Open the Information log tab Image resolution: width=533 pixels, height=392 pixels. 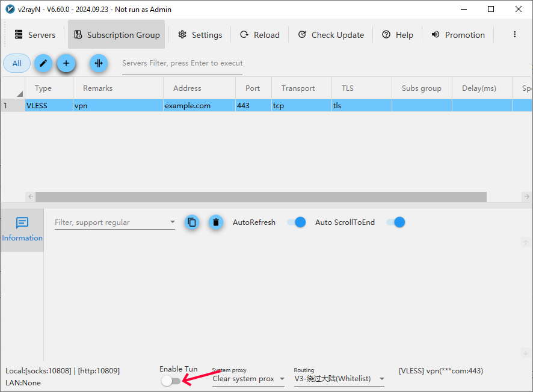coord(22,230)
